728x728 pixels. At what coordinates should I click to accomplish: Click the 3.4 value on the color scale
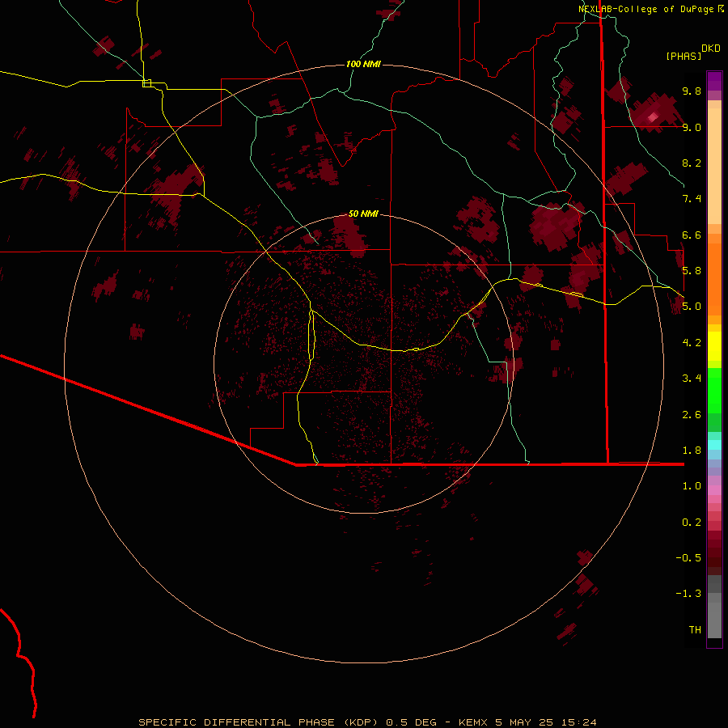[692, 379]
